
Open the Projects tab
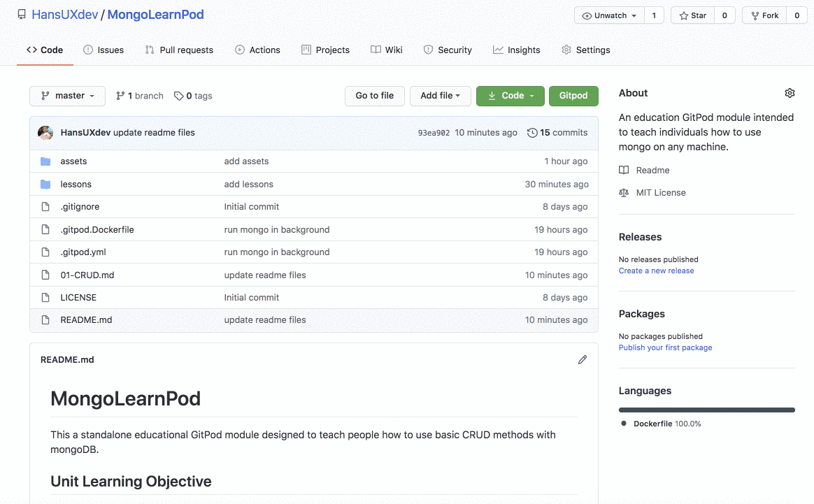(x=325, y=50)
